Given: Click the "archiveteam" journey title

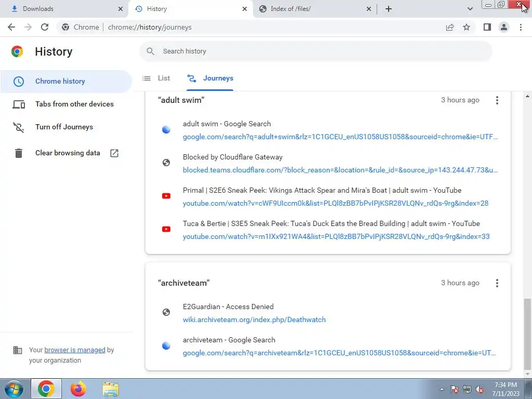Looking at the screenshot, I should (184, 283).
